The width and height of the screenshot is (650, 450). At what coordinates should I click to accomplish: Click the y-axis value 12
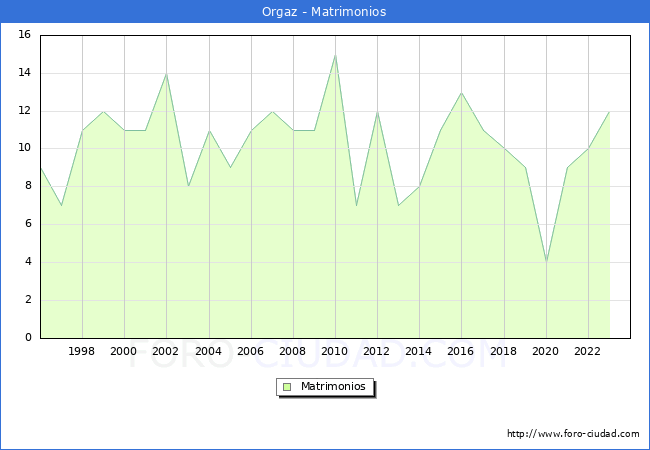(x=24, y=111)
